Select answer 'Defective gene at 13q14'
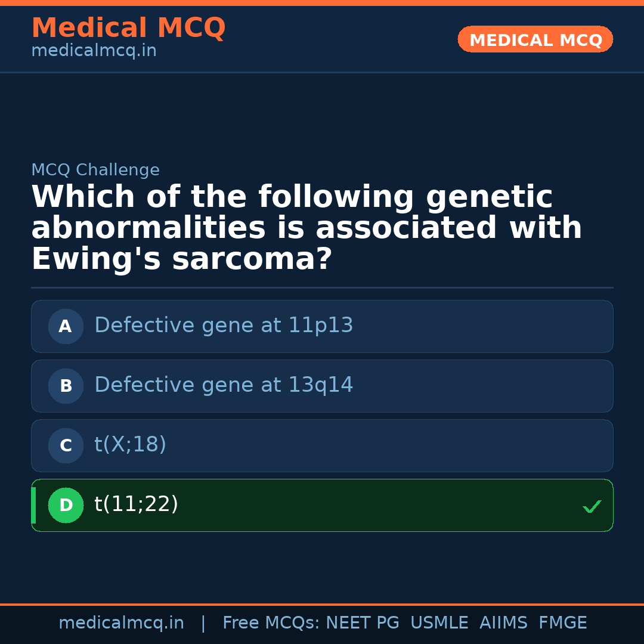This screenshot has height=644, width=644. click(224, 385)
